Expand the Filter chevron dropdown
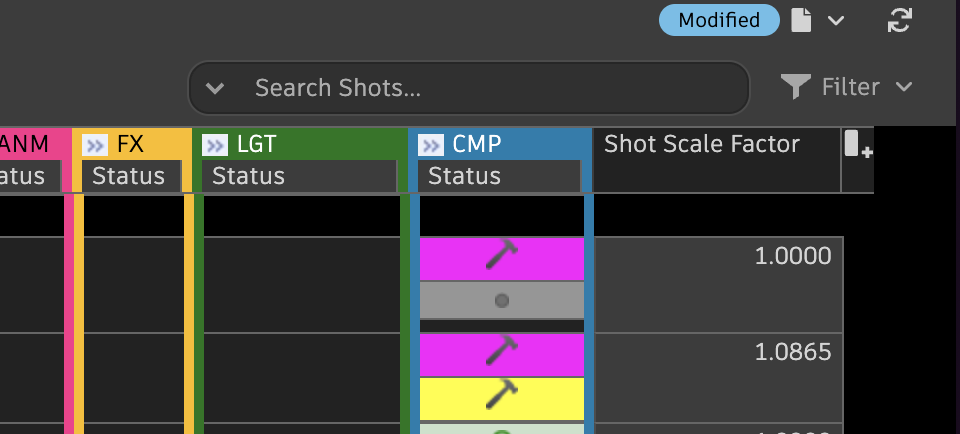Viewport: 960px width, 434px height. click(904, 87)
